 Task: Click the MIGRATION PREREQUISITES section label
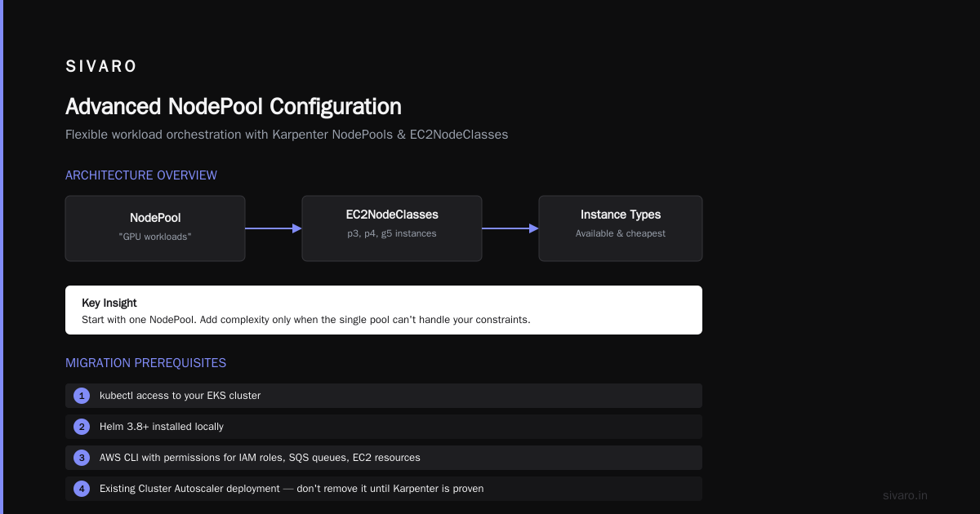[146, 363]
